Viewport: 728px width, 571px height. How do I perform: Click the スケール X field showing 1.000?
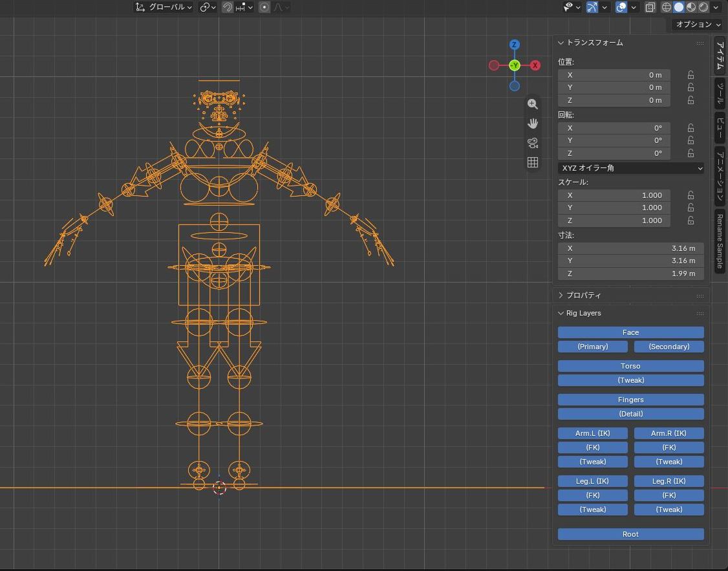coord(614,195)
